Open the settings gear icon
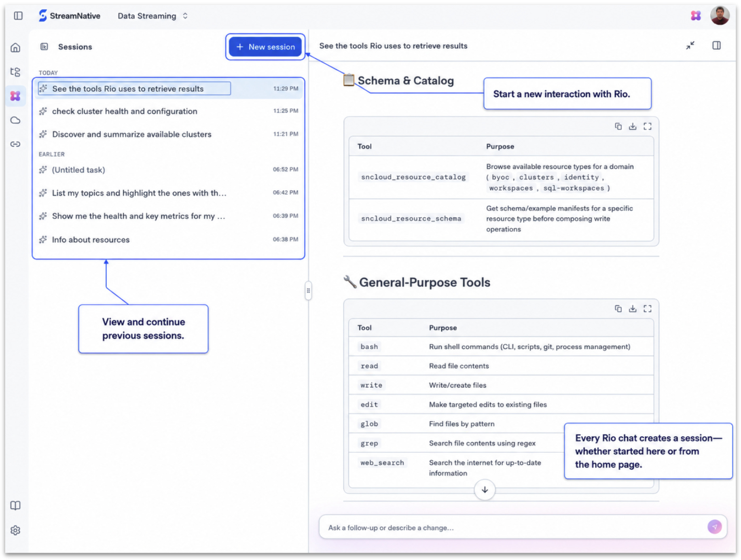Image resolution: width=741 pixels, height=560 pixels. [15, 530]
